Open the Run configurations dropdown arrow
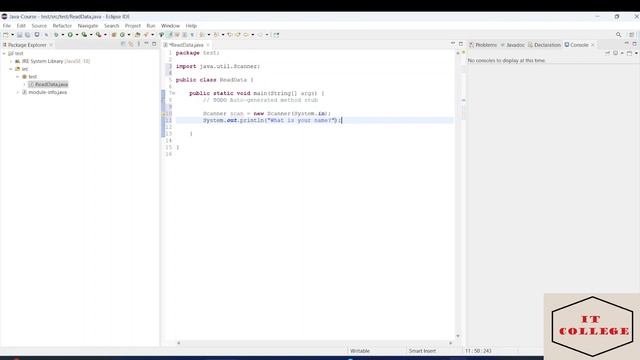The image size is (640, 360). coord(77,35)
